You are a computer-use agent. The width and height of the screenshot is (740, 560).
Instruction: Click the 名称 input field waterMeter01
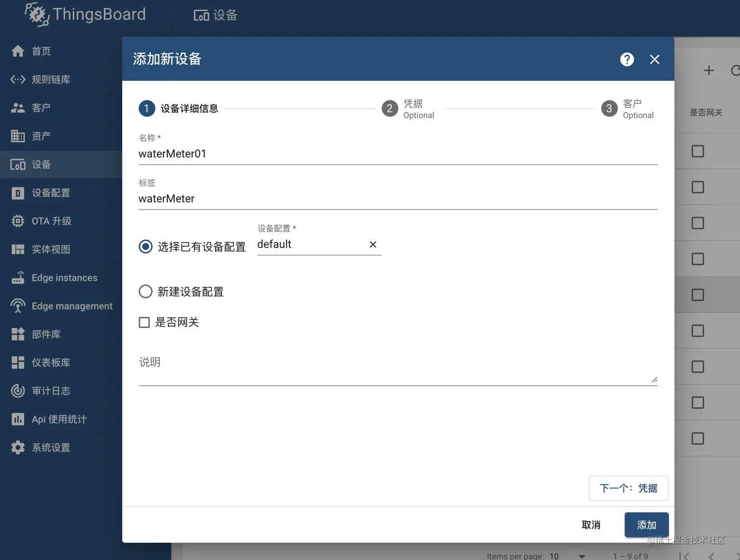pos(398,154)
